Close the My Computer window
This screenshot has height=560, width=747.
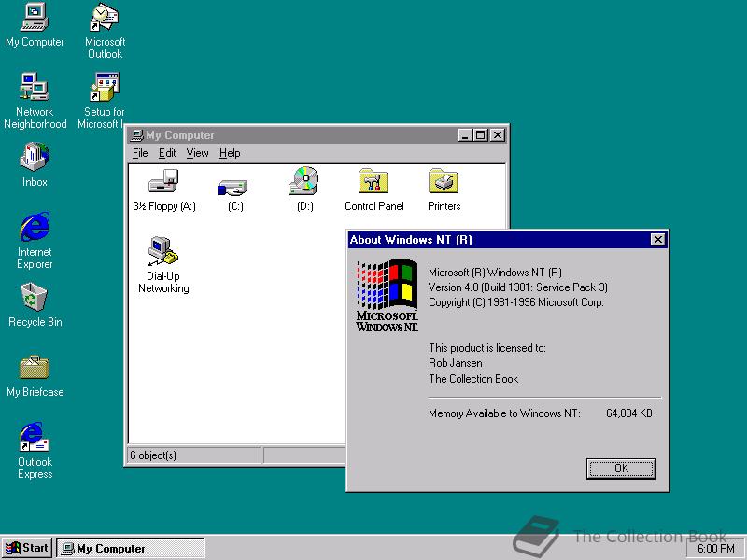[x=498, y=135]
